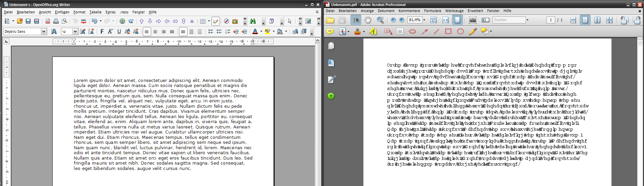Add a yellow Sticky Note comment
The image size is (644, 186).
coord(330,31)
